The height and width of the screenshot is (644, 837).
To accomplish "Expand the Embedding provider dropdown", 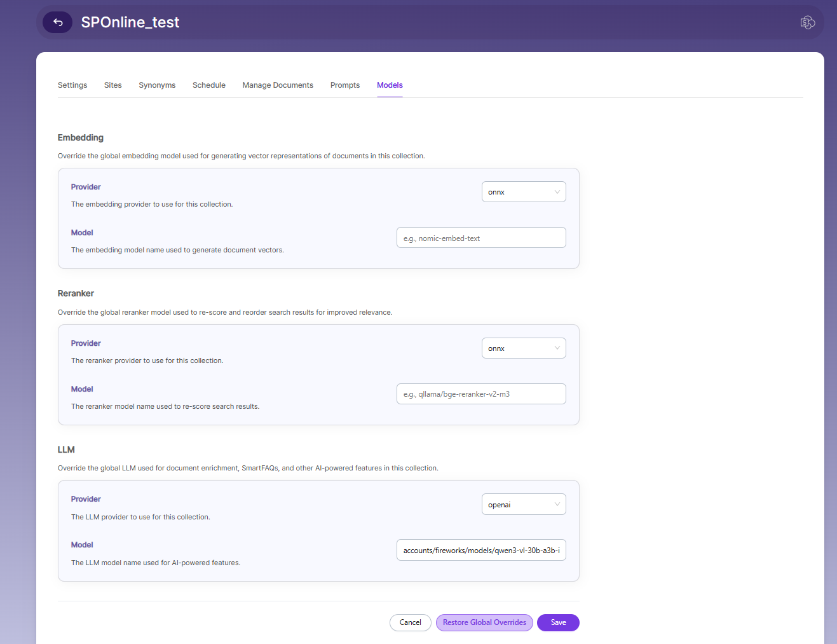I will pyautogui.click(x=524, y=192).
